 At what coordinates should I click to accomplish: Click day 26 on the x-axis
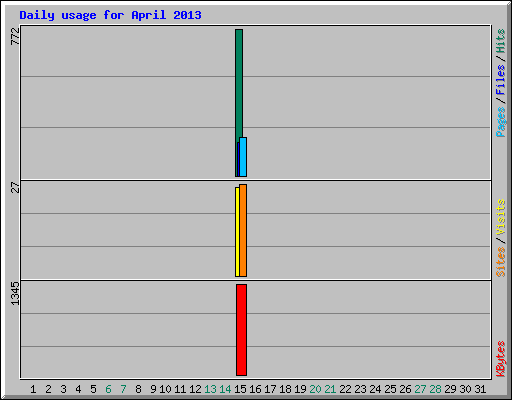[x=405, y=389]
